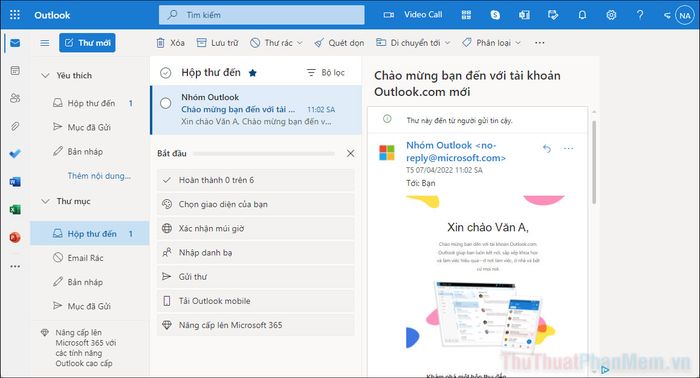
Task: Open Files paperclip in left rail
Action: coord(15,126)
